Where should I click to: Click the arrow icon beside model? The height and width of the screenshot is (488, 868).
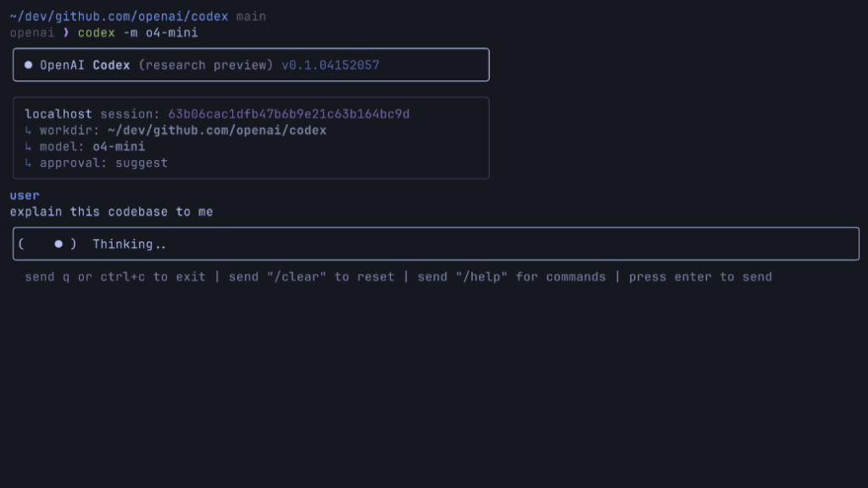29,147
